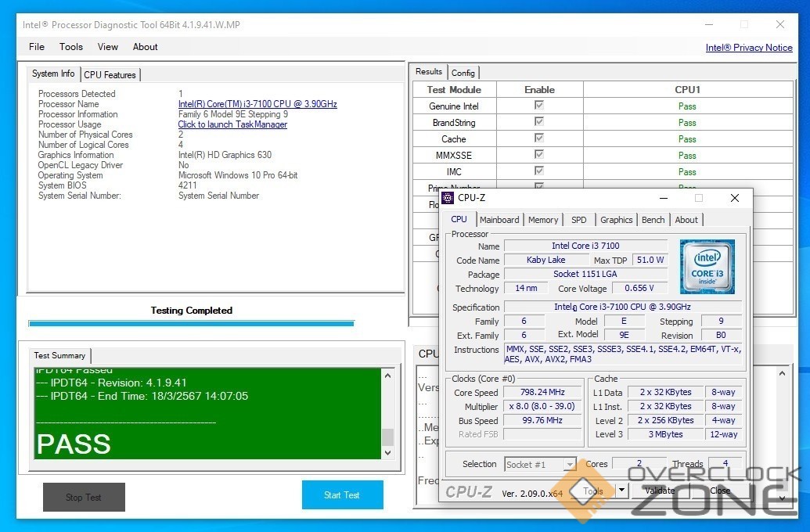Open the Bench tab in CPU-Z
Viewport: 810px width, 532px height.
[x=653, y=220]
